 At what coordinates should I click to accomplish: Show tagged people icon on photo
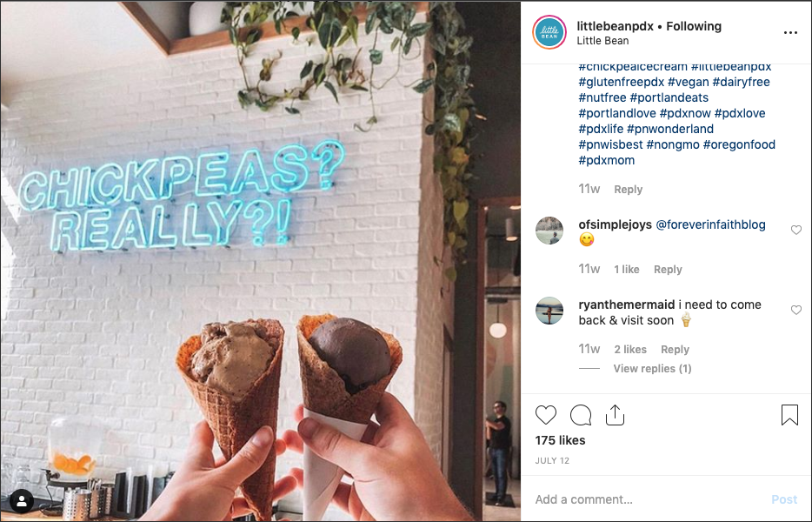[22, 501]
